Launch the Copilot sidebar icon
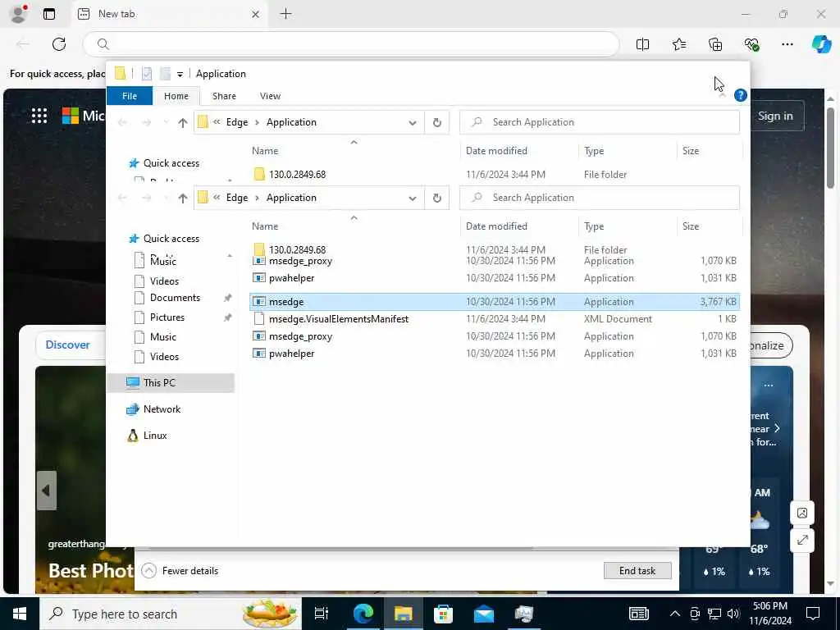This screenshot has height=630, width=840. (820, 44)
